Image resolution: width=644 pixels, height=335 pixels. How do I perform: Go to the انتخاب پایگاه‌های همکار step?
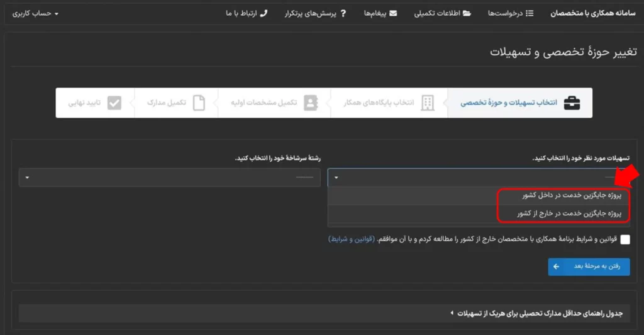[x=389, y=103]
